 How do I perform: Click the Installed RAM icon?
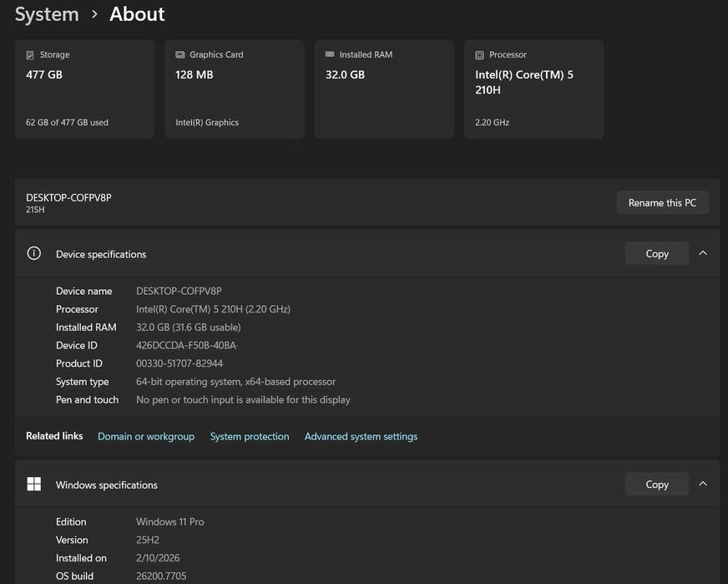click(330, 55)
